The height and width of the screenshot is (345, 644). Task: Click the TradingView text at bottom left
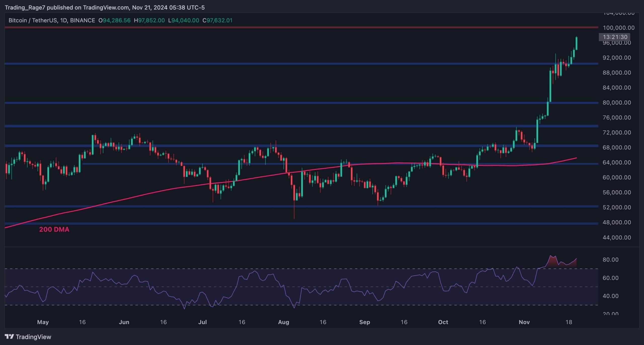click(x=33, y=337)
